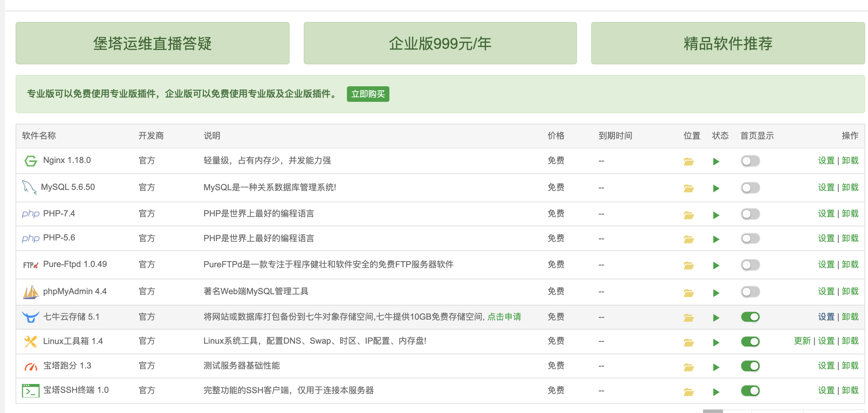The height and width of the screenshot is (413, 868).
Task: Open the Nginx 1.18.0 folder location icon
Action: (x=689, y=162)
